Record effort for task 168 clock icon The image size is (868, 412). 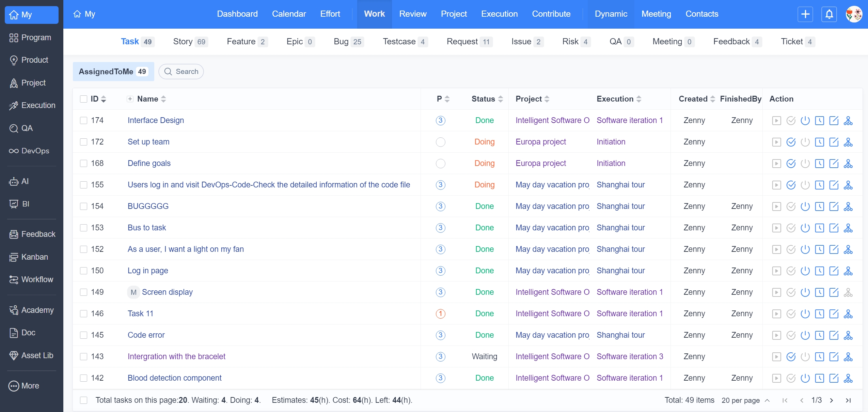[819, 164]
